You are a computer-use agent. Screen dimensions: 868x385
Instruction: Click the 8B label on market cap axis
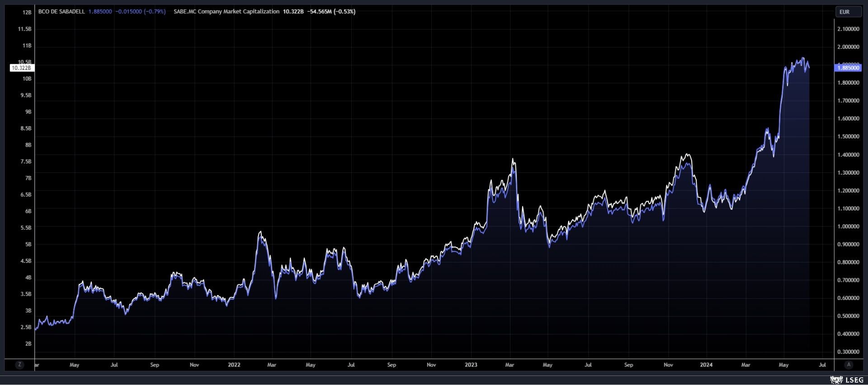(x=28, y=145)
